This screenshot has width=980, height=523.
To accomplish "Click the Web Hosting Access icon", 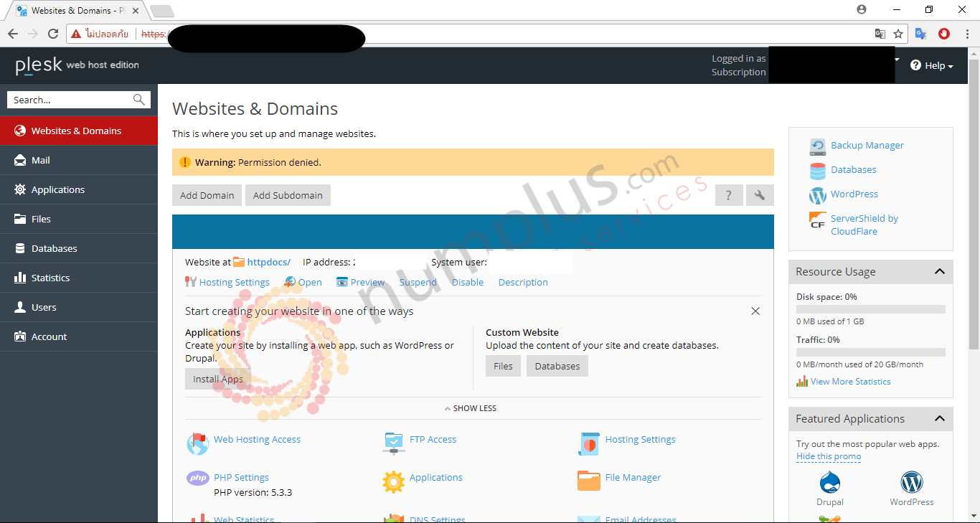I will (197, 443).
